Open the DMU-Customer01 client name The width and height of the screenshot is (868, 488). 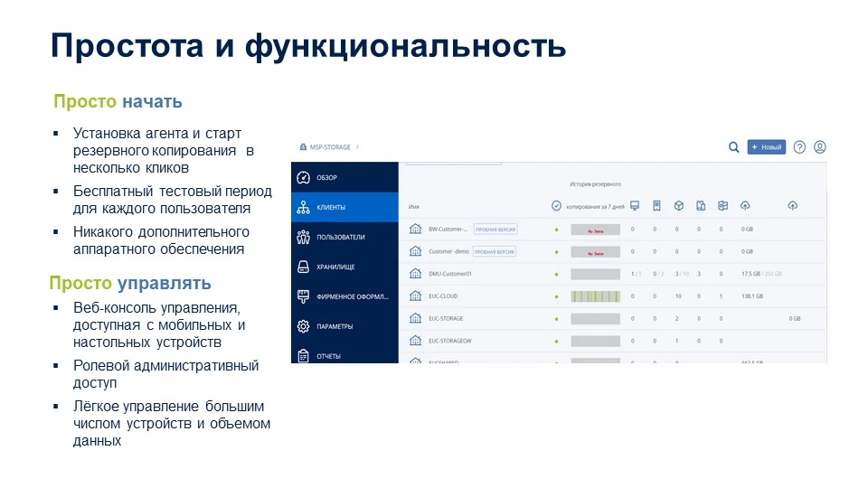click(x=450, y=274)
